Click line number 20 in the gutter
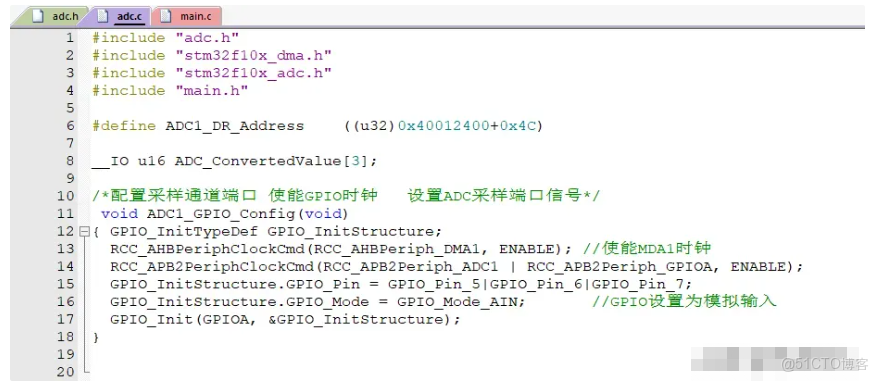This screenshot has height=381, width=879. pyautogui.click(x=65, y=371)
